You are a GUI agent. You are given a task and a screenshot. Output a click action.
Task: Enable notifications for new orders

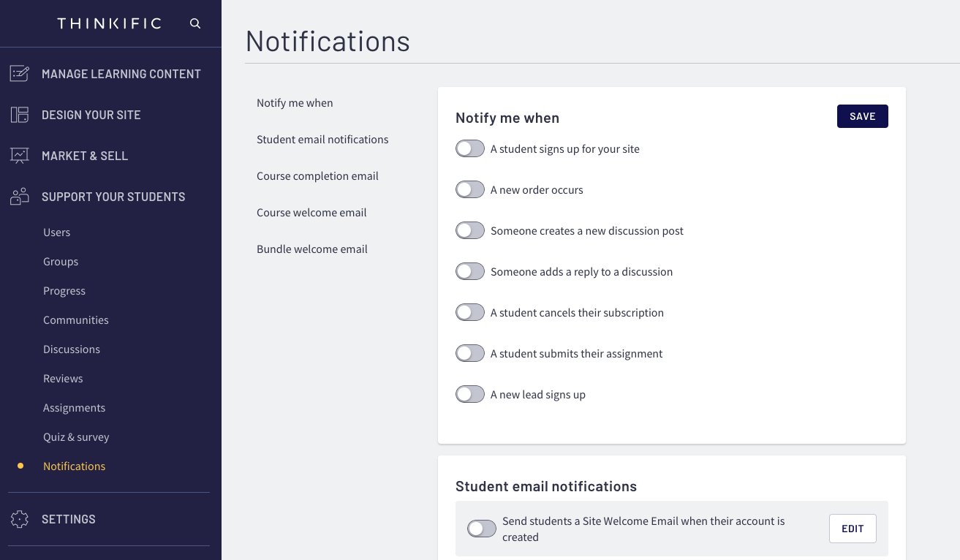point(470,189)
